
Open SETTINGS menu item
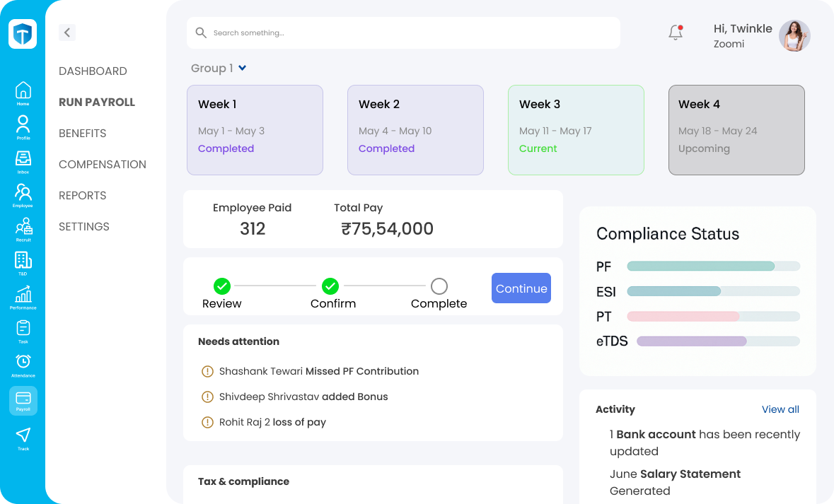[84, 226]
